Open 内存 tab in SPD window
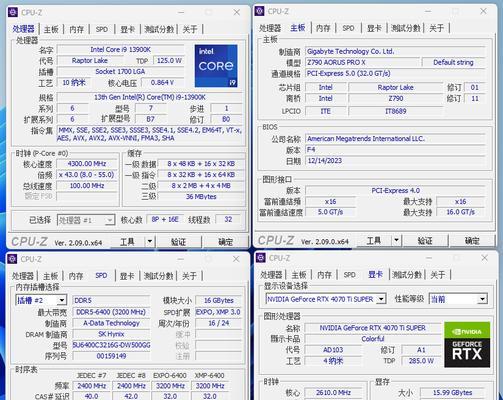Viewport: 503px width, 400px height. click(x=76, y=276)
